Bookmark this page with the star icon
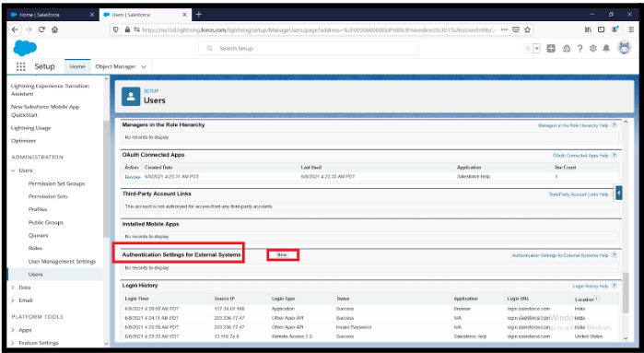644x353 pixels. coord(528,29)
